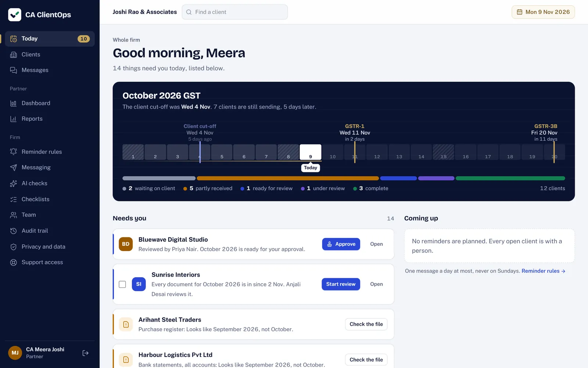Start review for Sunrise Interiors
The height and width of the screenshot is (368, 588).
(341, 284)
